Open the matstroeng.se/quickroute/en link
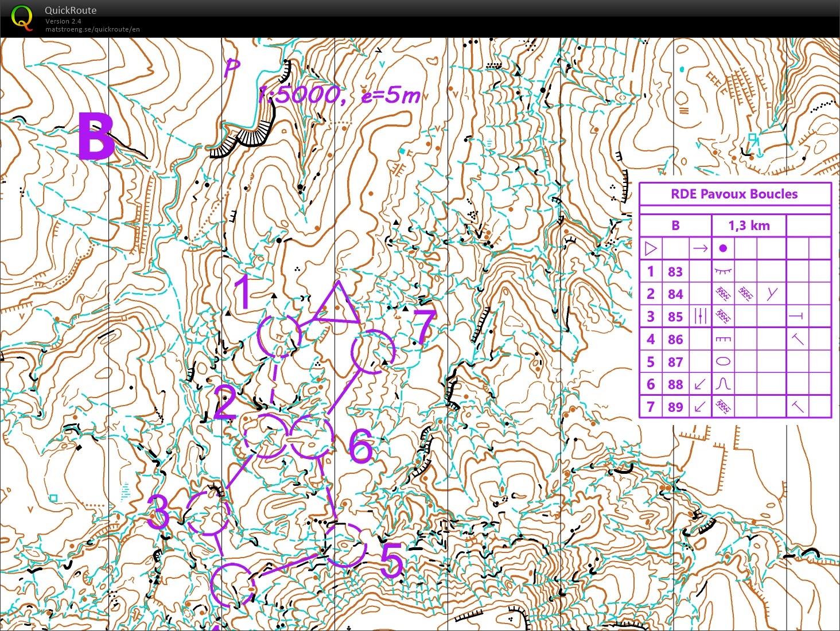The image size is (840, 631). click(92, 29)
